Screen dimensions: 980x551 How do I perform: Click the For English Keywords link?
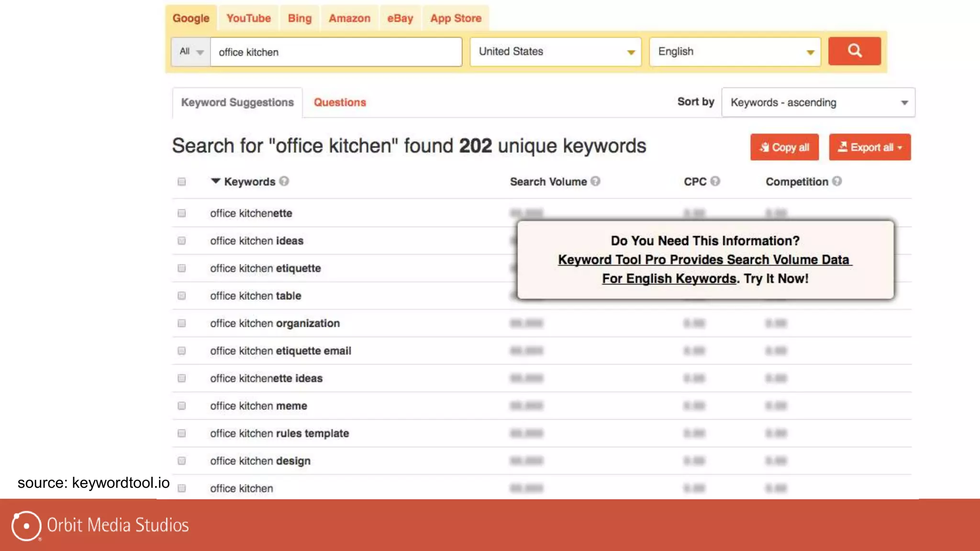tap(669, 279)
